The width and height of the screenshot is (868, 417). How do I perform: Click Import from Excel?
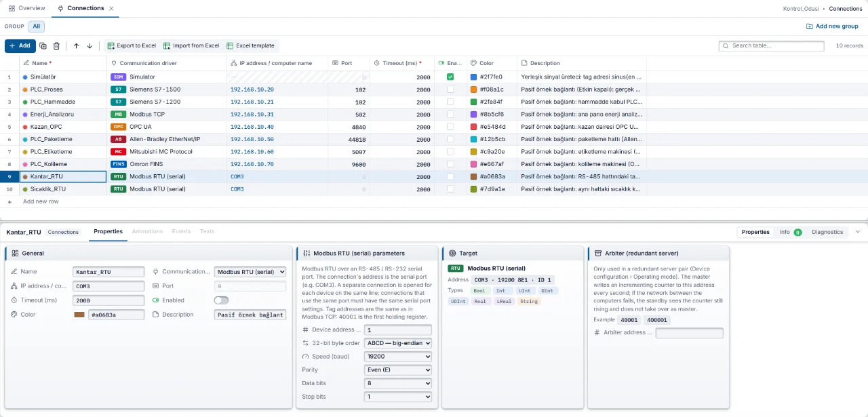[x=191, y=46]
